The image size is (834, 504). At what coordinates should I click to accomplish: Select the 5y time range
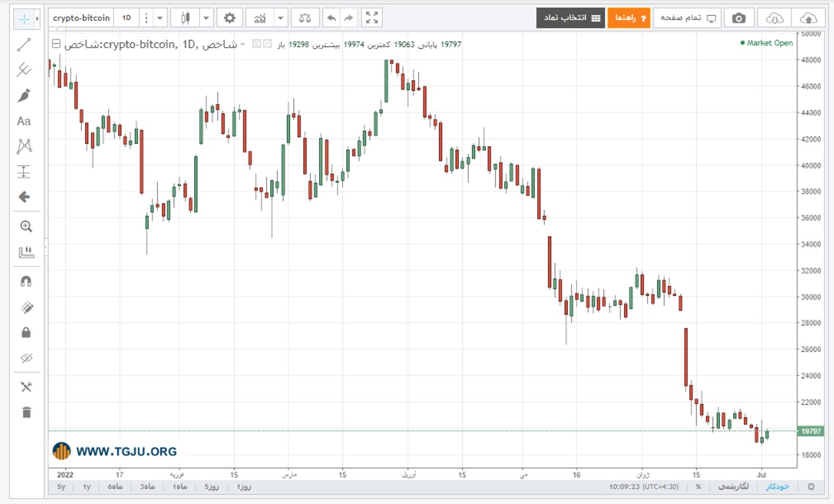pos(61,487)
